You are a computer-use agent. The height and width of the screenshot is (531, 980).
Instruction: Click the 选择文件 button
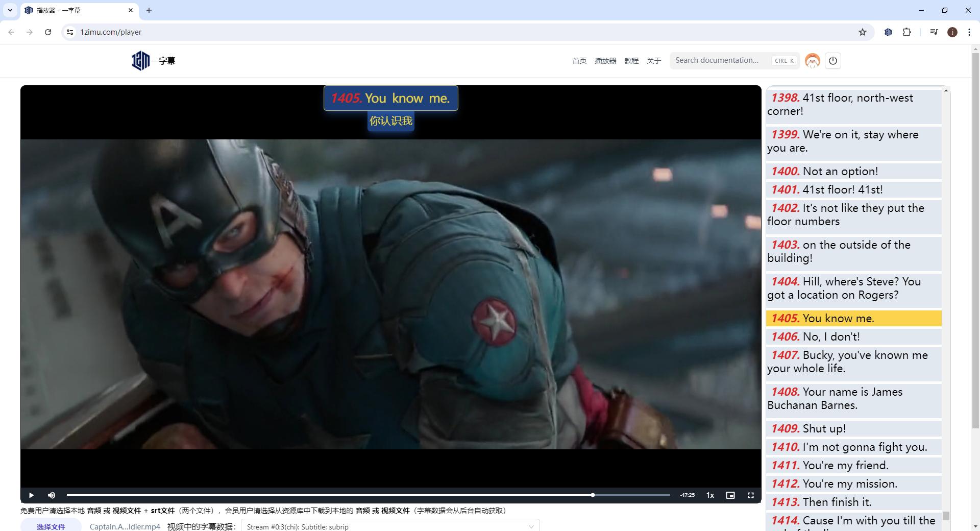(x=51, y=526)
